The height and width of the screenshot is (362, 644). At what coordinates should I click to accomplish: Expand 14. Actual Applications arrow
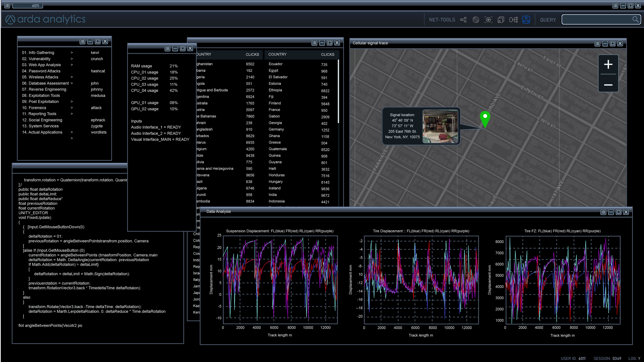tap(72, 132)
